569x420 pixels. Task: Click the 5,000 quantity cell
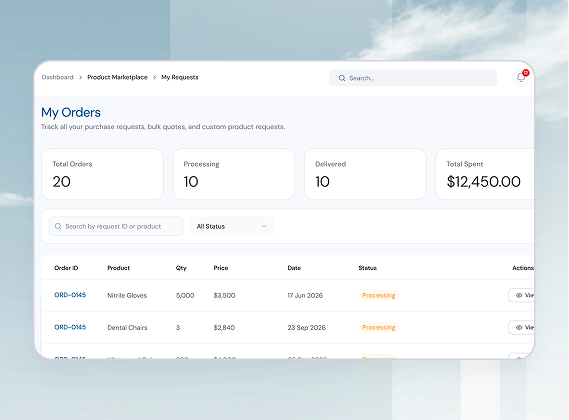pos(185,295)
